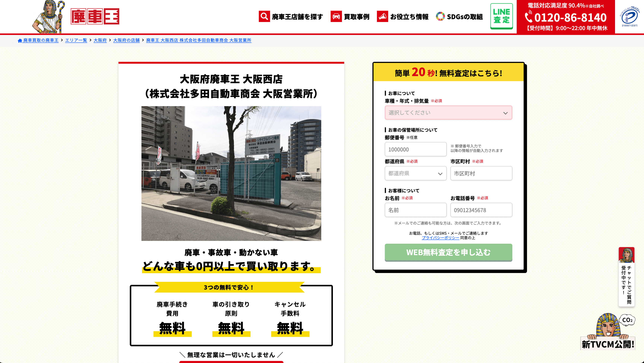Screen dimensions: 644x363
Task: Click 簡単20秒! 無料査定はこちら! heading
Action: (x=448, y=73)
